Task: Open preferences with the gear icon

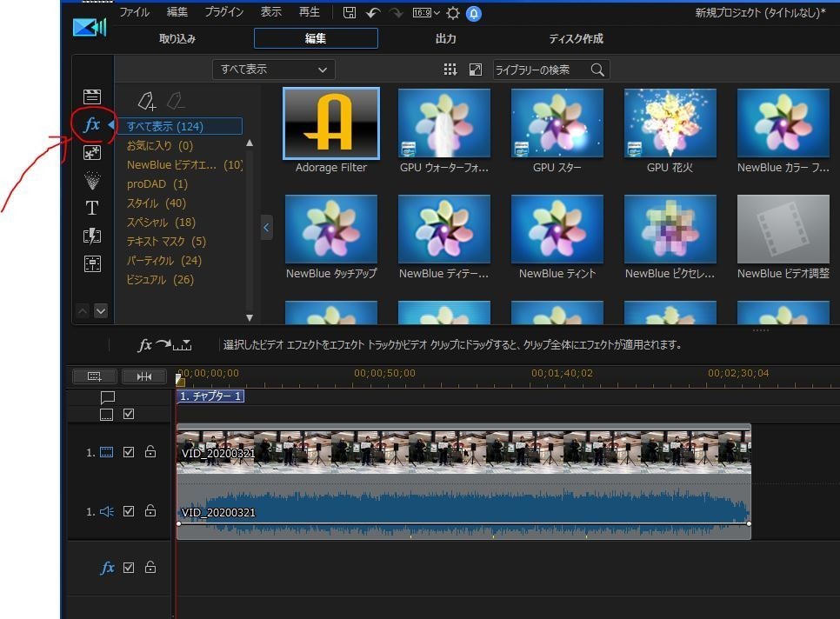Action: pos(452,13)
